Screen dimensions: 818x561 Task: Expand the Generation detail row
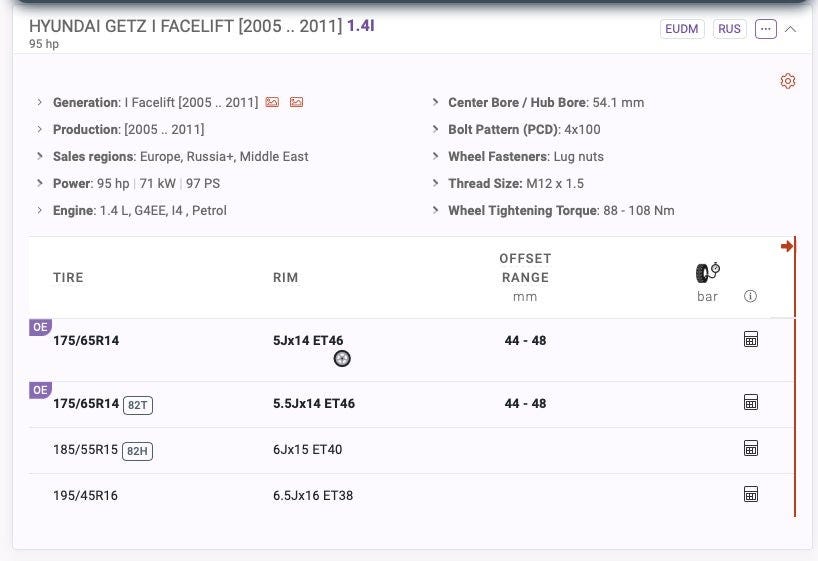(x=40, y=102)
